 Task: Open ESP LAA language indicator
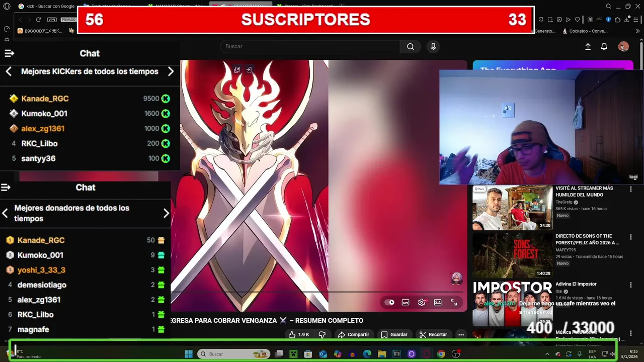pos(592,354)
